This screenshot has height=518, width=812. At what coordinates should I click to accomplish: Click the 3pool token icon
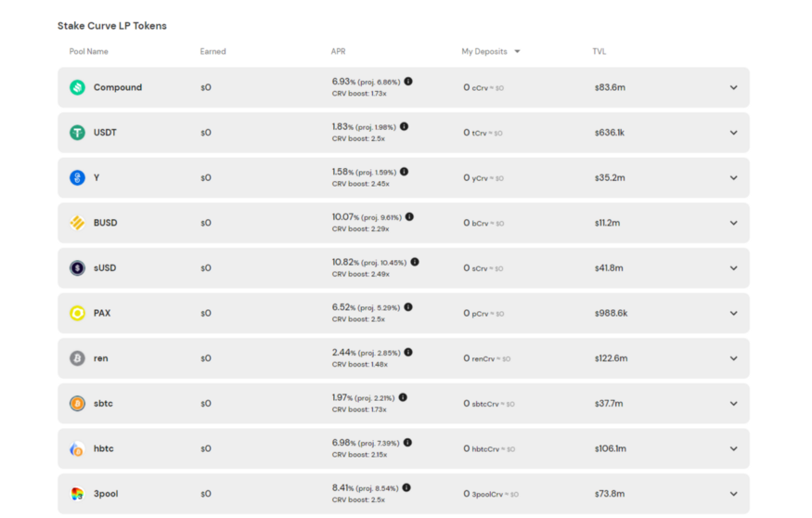(x=77, y=494)
